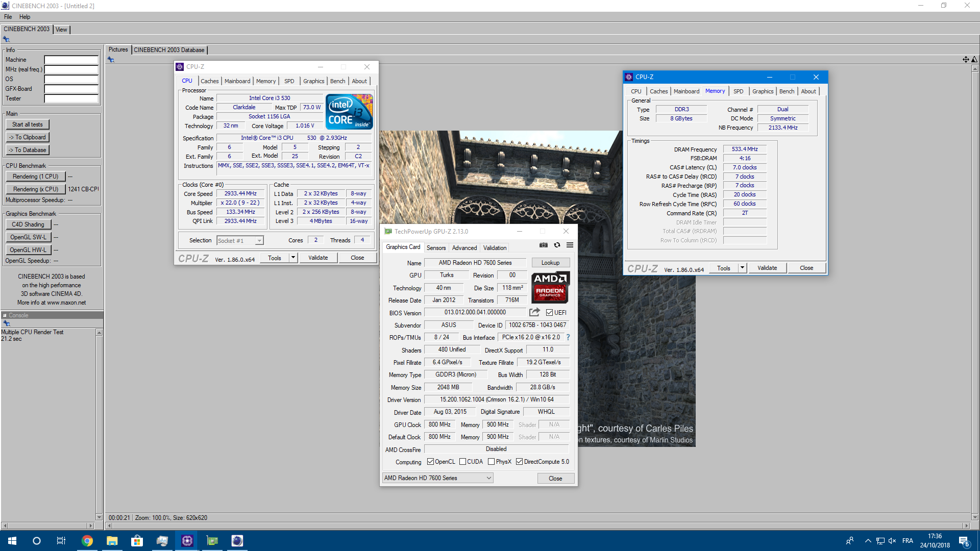The width and height of the screenshot is (980, 551).
Task: Click the BIOS export share icon in GPU-Z
Action: (x=534, y=312)
